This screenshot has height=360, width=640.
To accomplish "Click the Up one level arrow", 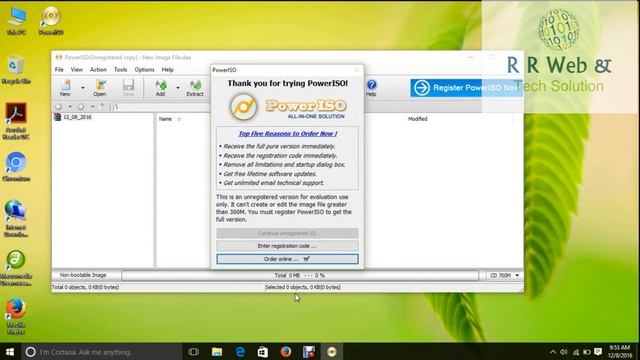I will [102, 107].
